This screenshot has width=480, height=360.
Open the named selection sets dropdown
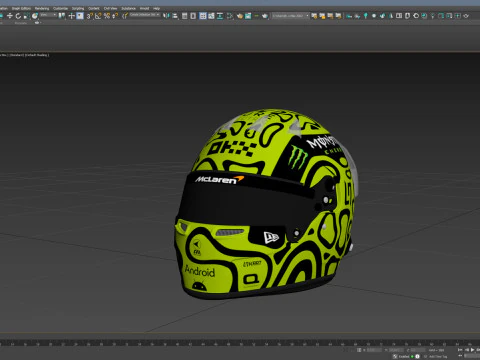pos(145,15)
